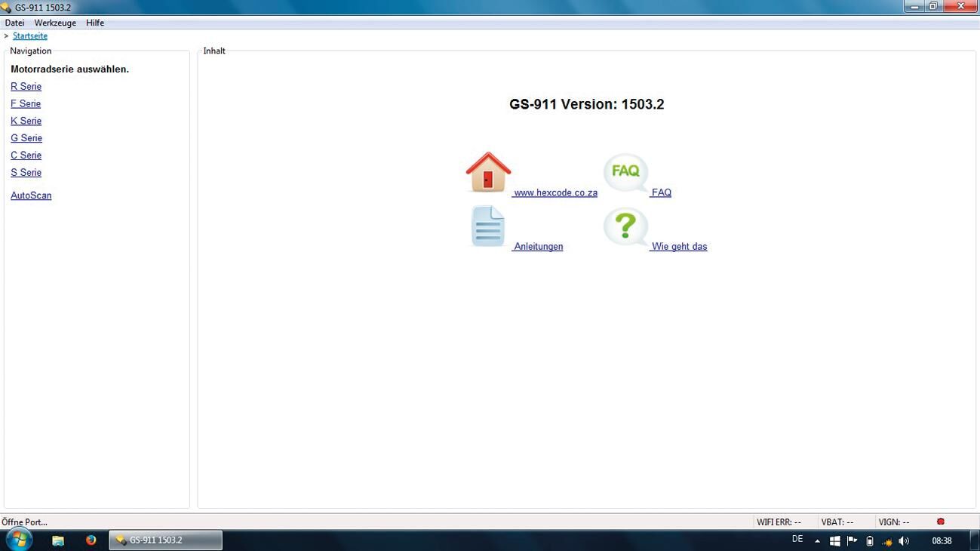
Task: Select the R Serie motorcycle link
Action: coord(26,87)
